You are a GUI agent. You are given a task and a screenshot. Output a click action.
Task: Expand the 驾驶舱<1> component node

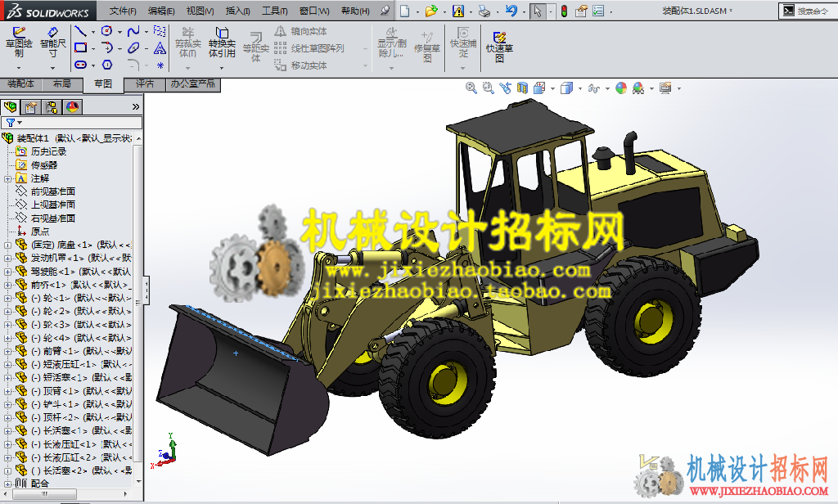click(x=7, y=272)
